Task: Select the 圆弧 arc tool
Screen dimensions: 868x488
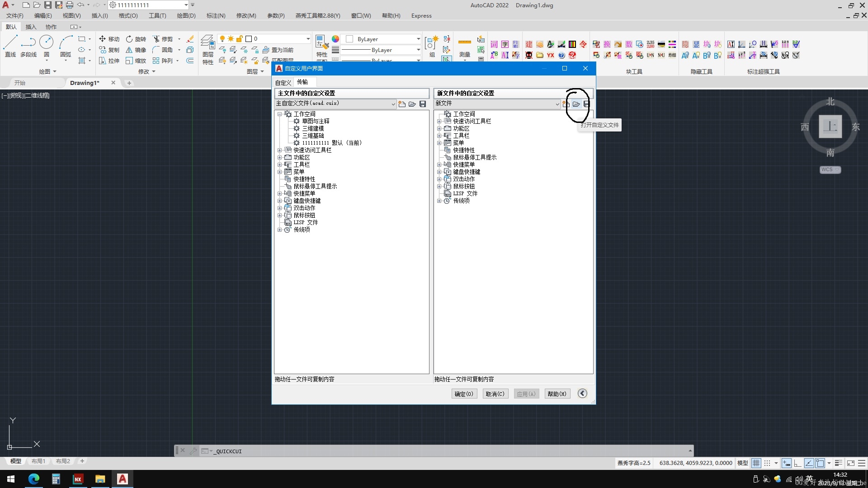Action: [x=66, y=47]
